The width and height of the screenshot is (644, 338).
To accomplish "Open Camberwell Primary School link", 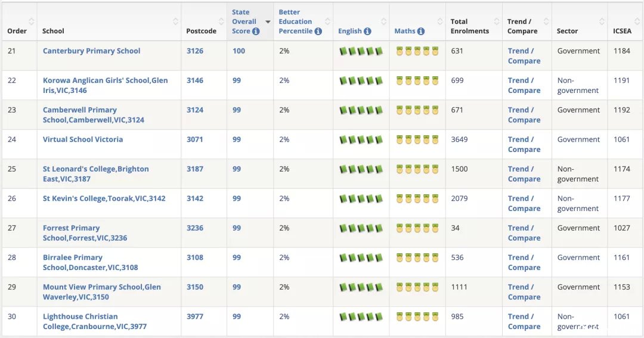I will point(94,115).
